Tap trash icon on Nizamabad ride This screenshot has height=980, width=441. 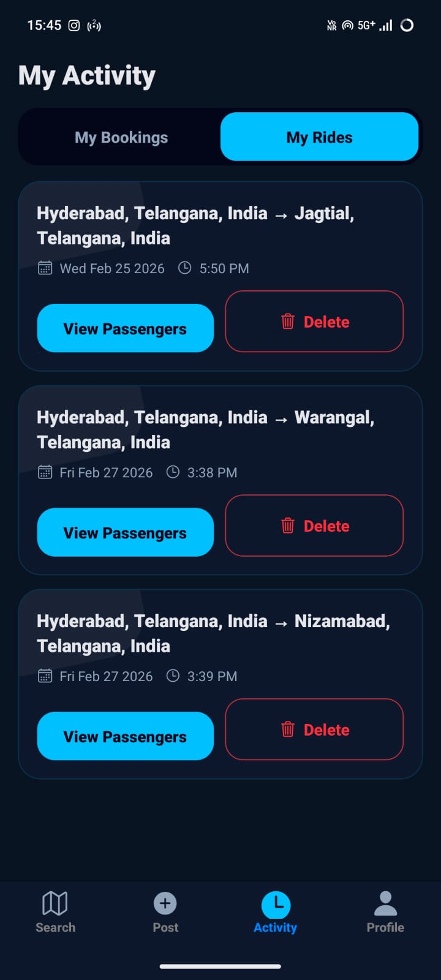click(288, 729)
